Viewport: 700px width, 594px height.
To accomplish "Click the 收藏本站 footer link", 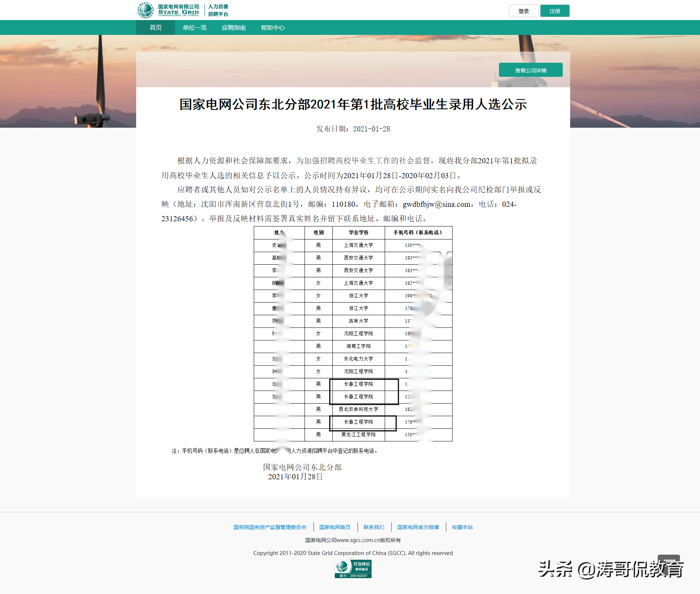I will 462,527.
